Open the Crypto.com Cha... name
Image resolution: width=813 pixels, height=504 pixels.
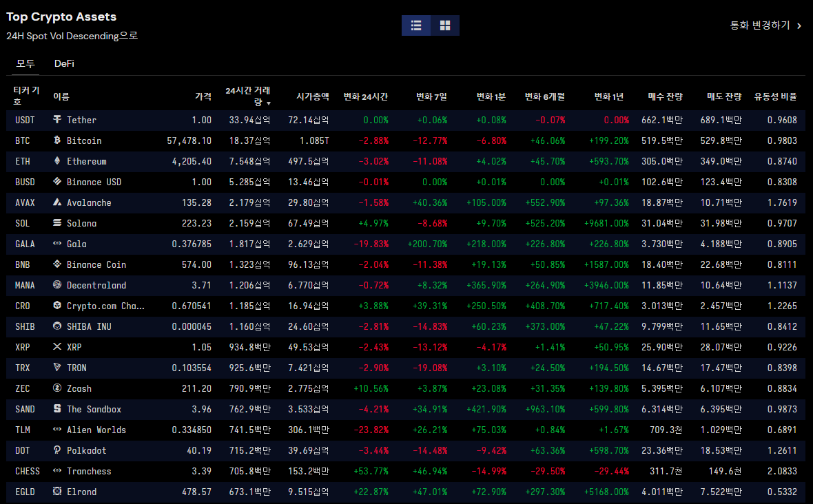click(106, 306)
